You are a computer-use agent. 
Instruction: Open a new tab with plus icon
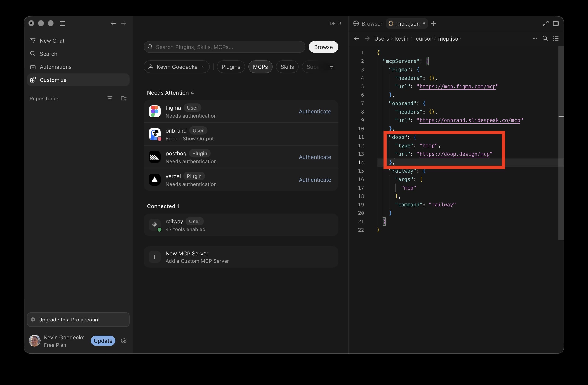pyautogui.click(x=434, y=24)
